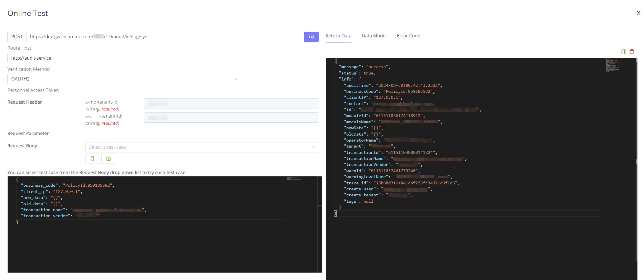The image size is (644, 280).
Task: Copy the request body with copy icon
Action: (93, 159)
